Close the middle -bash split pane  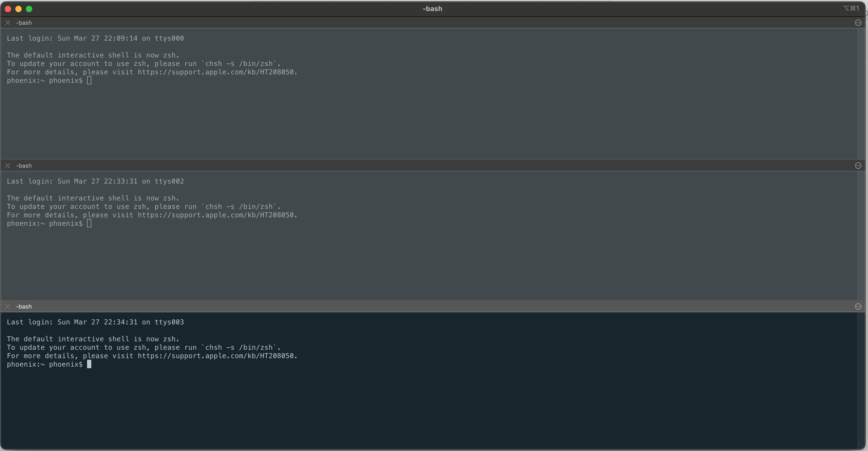click(x=8, y=165)
